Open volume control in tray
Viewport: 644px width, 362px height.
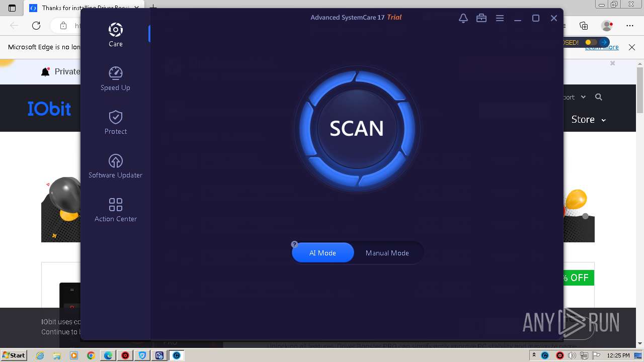[572, 355]
